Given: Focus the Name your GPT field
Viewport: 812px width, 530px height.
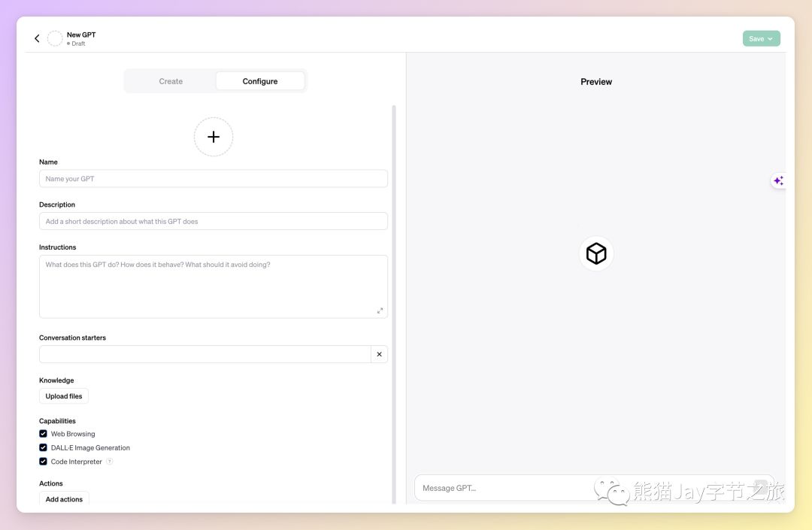Looking at the screenshot, I should pos(214,179).
